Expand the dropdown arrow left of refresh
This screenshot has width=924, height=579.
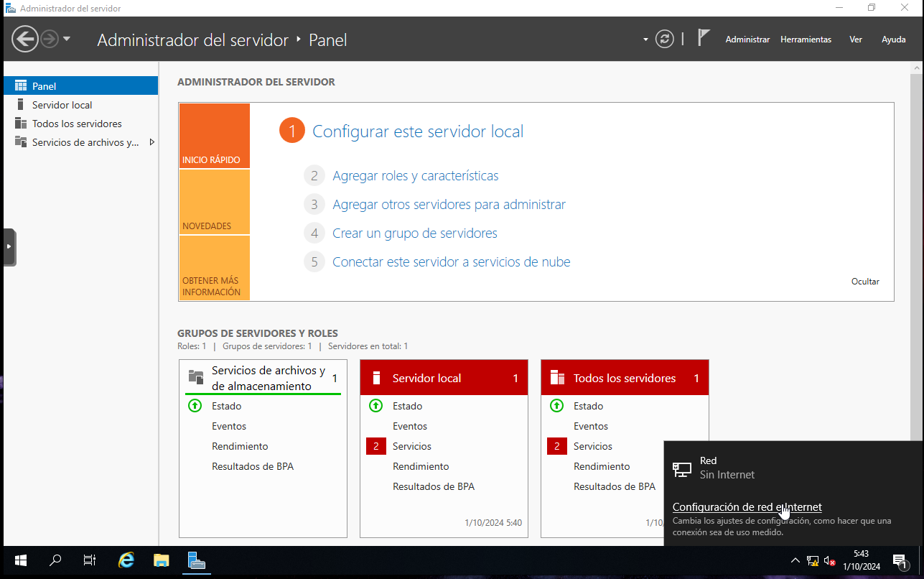pos(645,40)
